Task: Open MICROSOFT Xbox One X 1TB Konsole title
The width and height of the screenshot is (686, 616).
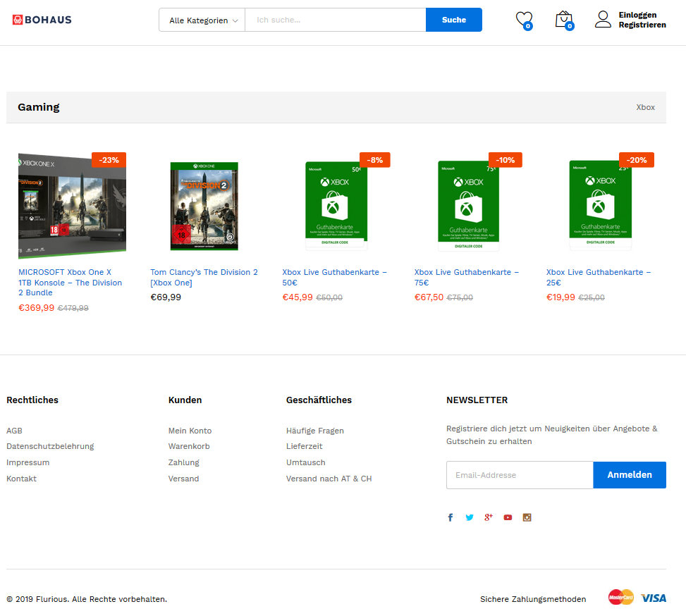Action: point(70,282)
